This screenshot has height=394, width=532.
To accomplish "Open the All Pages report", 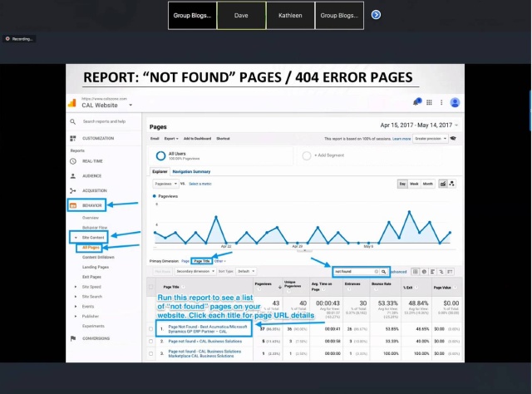I will point(91,248).
